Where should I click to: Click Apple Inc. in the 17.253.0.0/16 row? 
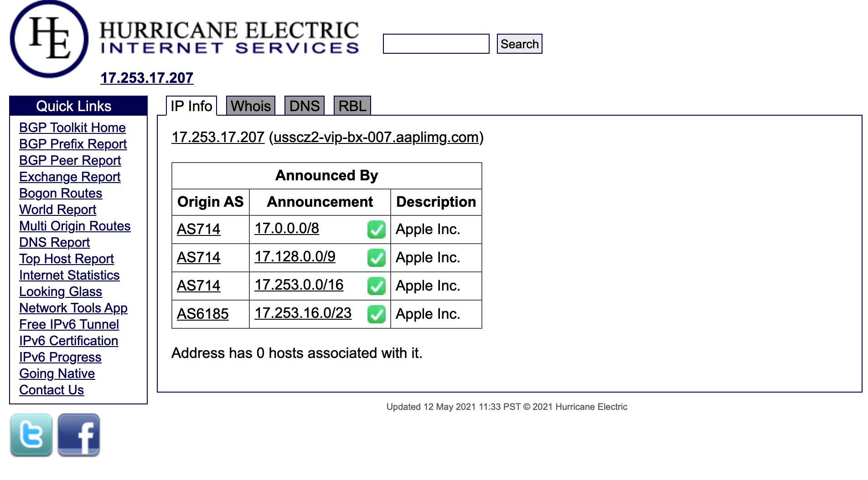click(x=428, y=286)
